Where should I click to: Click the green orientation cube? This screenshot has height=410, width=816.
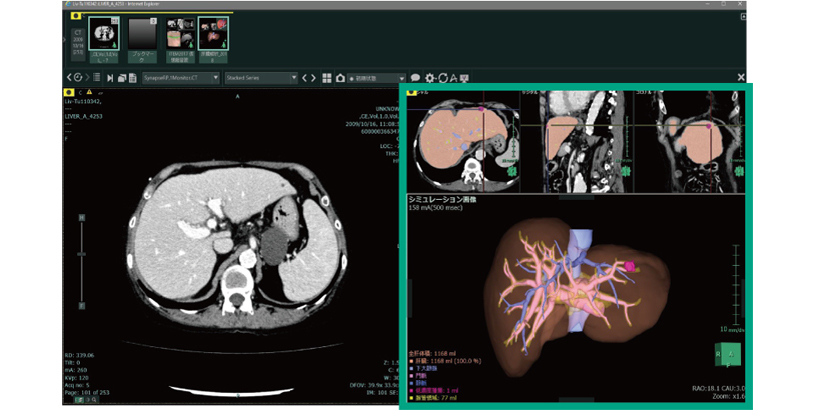pos(728,355)
